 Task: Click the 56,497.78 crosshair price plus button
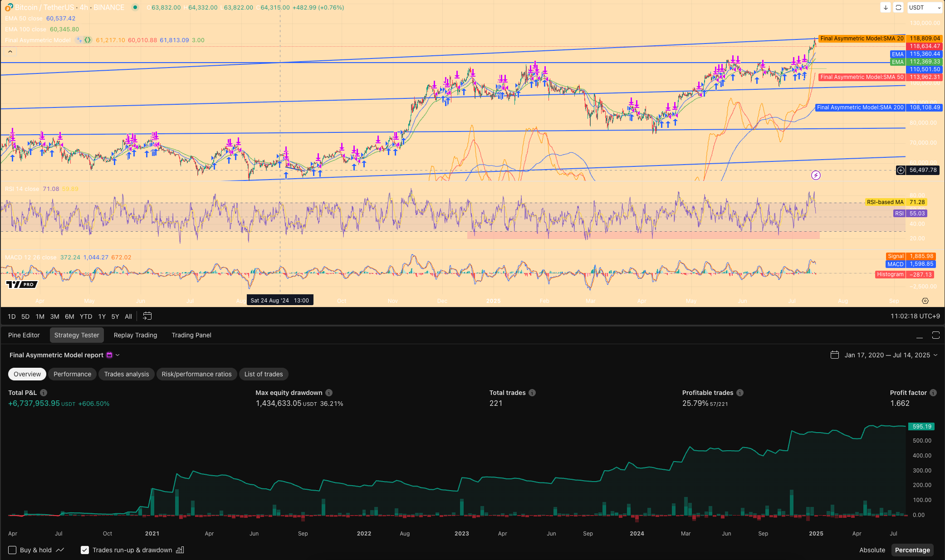click(x=901, y=170)
